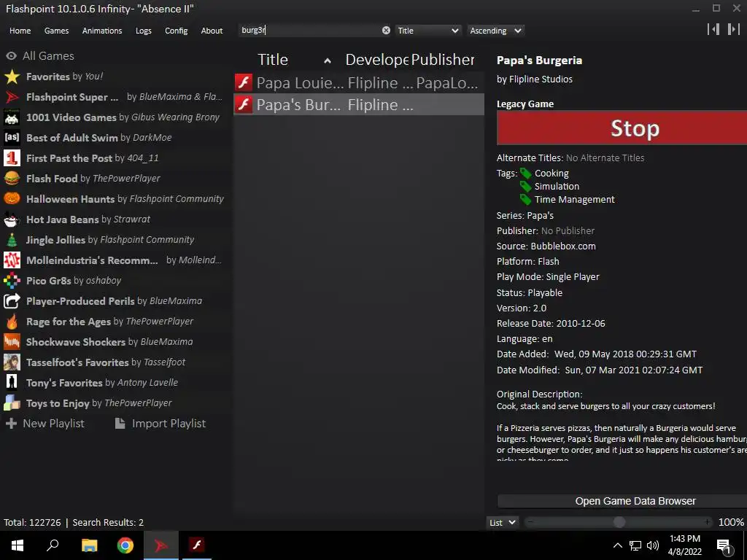Click the First Past the Post icon
The image size is (747, 560).
tap(12, 158)
